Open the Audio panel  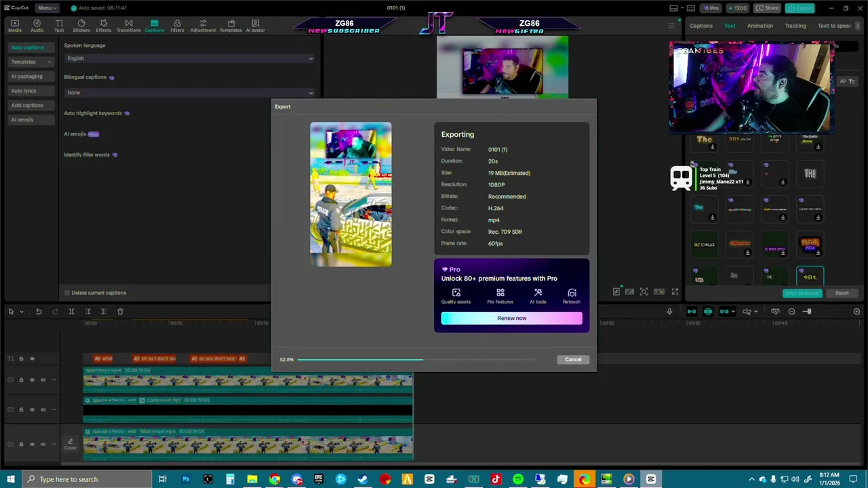(37, 26)
